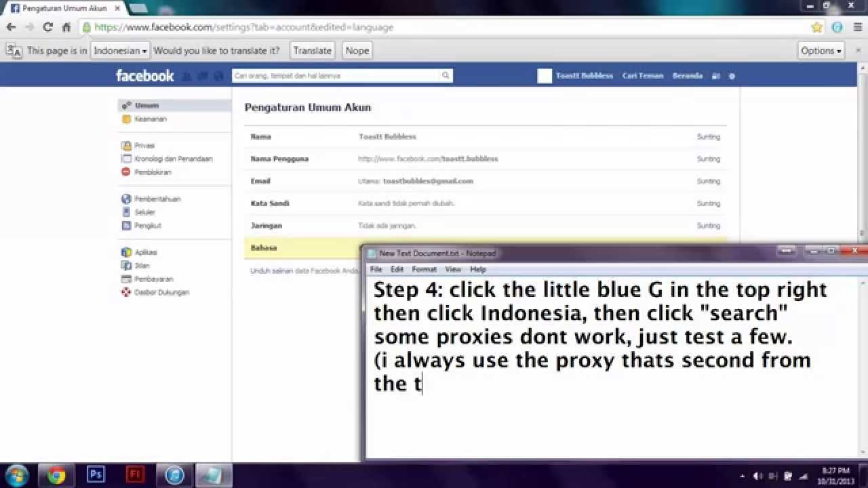This screenshot has width=868, height=488.
Task: Open Notepad Format menu
Action: (424, 269)
